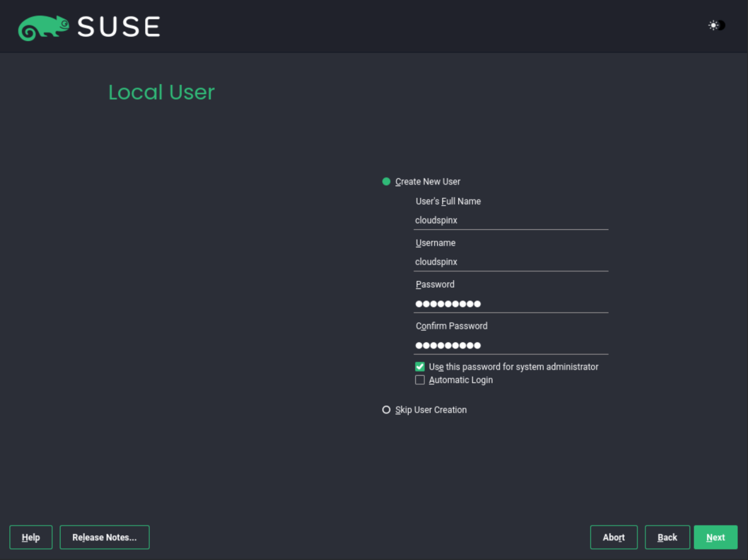Image resolution: width=748 pixels, height=560 pixels.
Task: Abort the installation
Action: point(614,537)
